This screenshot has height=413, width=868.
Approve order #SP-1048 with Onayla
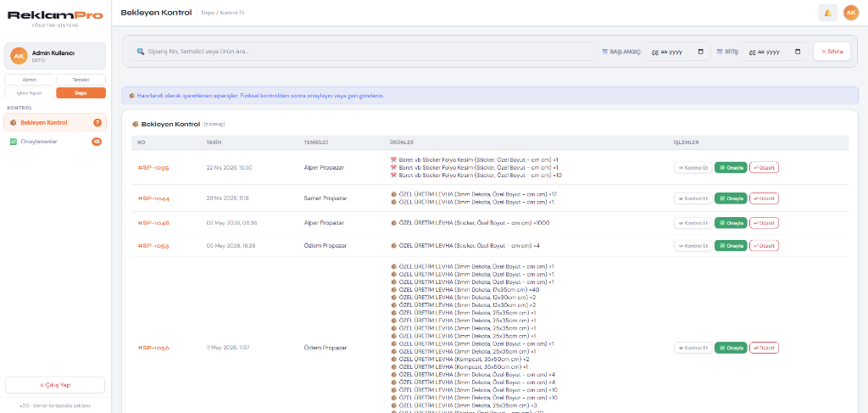coord(731,223)
